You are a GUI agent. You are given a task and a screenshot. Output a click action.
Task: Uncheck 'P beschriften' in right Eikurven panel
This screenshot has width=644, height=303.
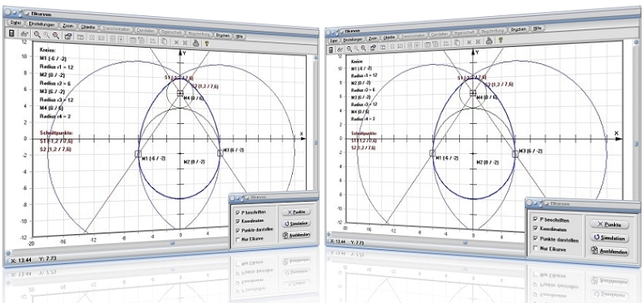tap(535, 220)
